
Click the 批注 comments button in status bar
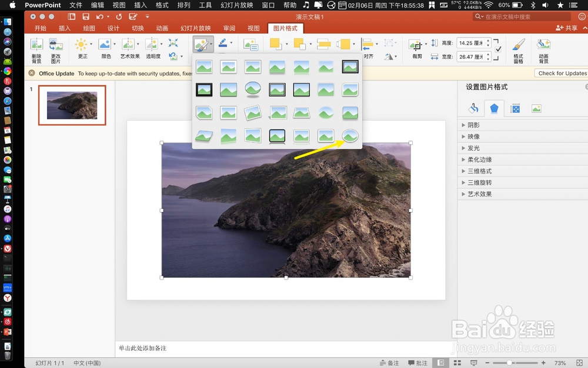(x=417, y=363)
